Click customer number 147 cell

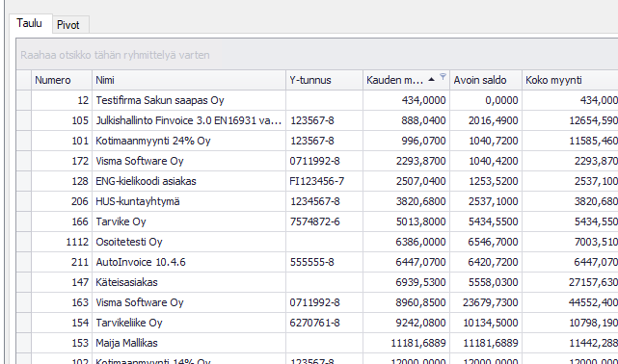coord(62,282)
